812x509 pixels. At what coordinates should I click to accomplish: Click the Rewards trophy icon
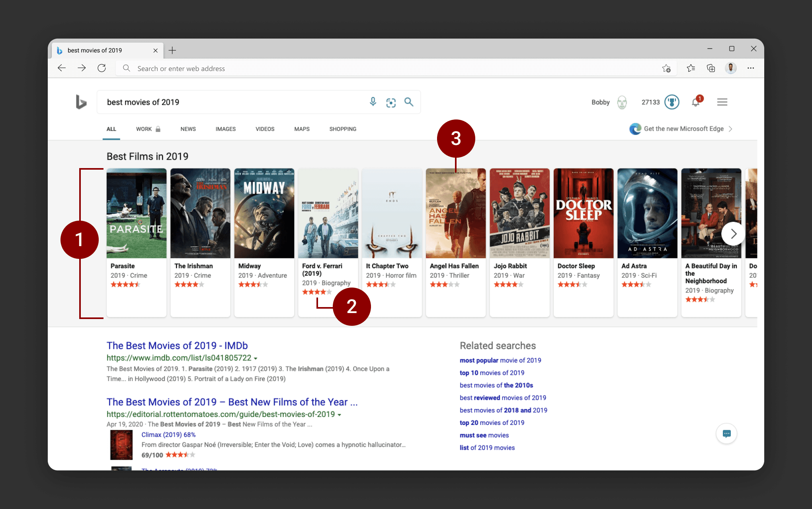point(672,102)
